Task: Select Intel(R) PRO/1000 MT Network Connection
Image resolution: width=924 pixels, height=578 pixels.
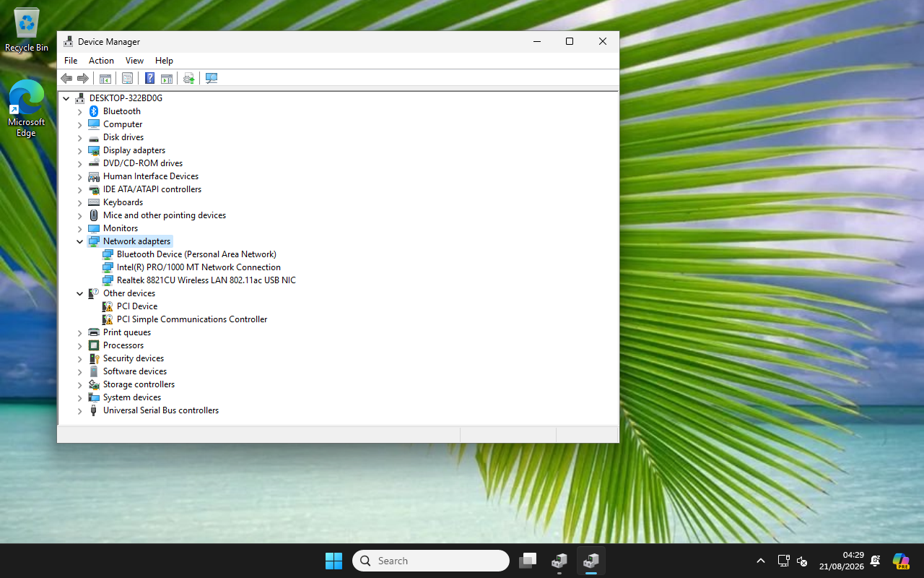Action: (x=199, y=267)
